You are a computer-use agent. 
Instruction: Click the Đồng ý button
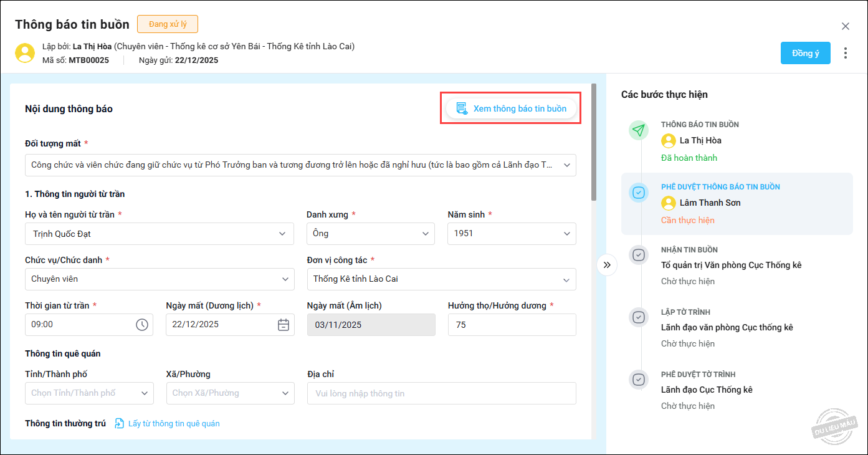tap(805, 53)
